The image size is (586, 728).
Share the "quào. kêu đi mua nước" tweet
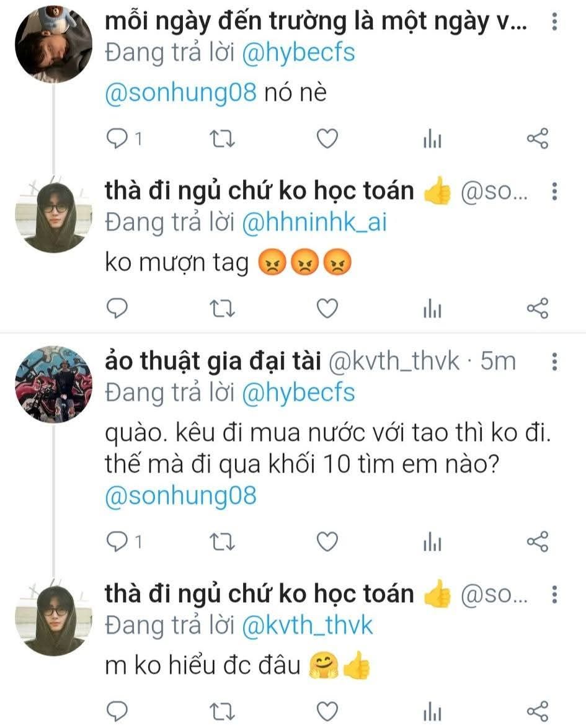(x=537, y=542)
